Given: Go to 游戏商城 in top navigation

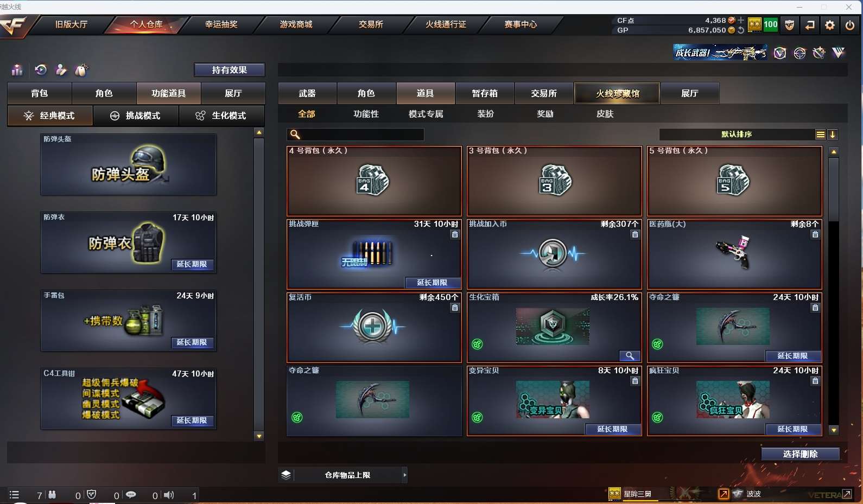Looking at the screenshot, I should click(x=296, y=24).
